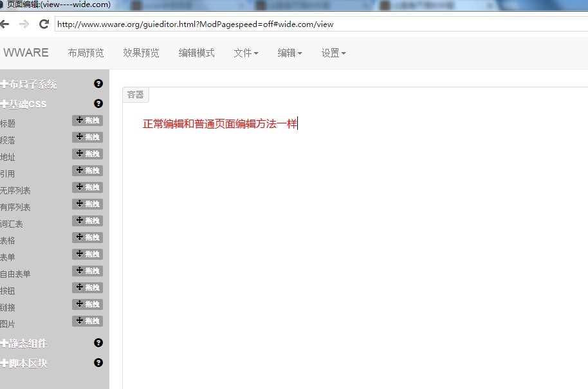Click the 拖拽 handle for 自由表单
The width and height of the screenshot is (588, 389).
[87, 271]
